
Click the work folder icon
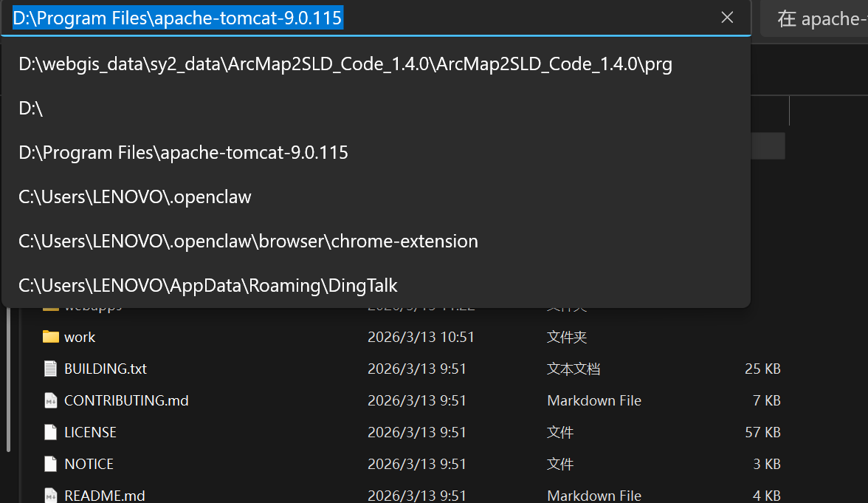(50, 337)
